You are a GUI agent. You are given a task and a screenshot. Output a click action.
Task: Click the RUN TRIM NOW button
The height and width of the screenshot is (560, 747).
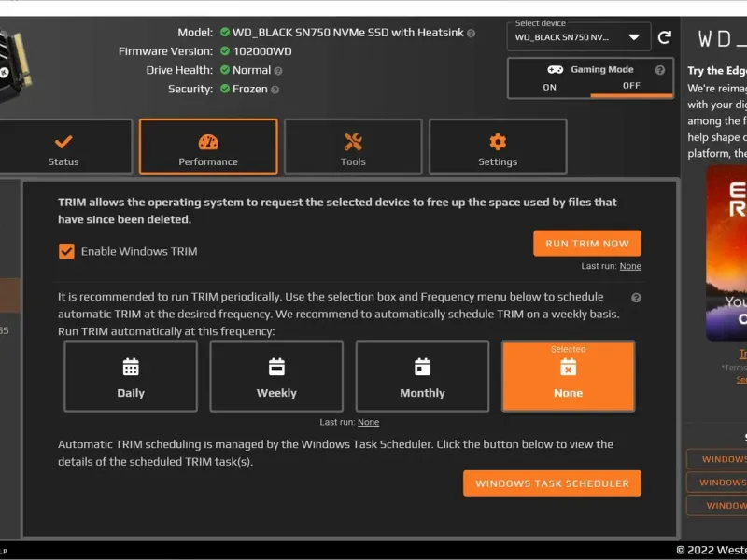click(x=587, y=244)
